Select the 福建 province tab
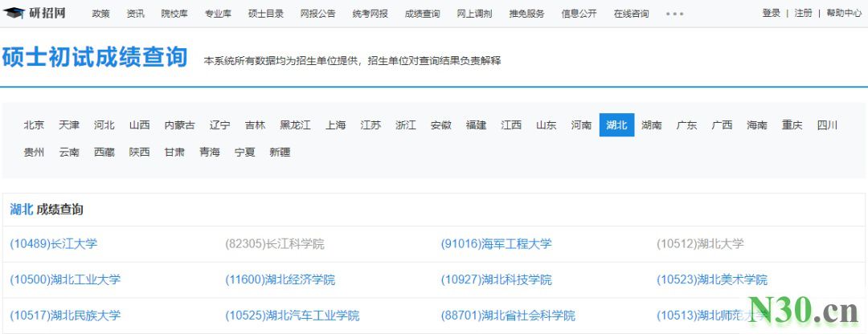Image resolution: width=868 pixels, height=334 pixels. click(476, 125)
